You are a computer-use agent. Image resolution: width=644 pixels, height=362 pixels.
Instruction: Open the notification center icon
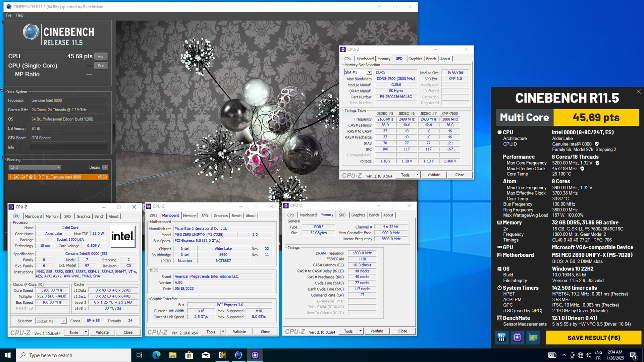[633, 355]
